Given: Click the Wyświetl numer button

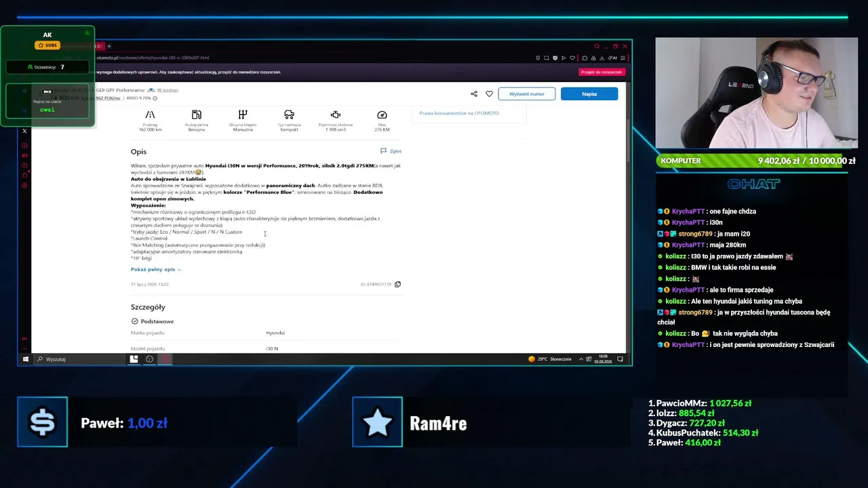Looking at the screenshot, I should 527,94.
